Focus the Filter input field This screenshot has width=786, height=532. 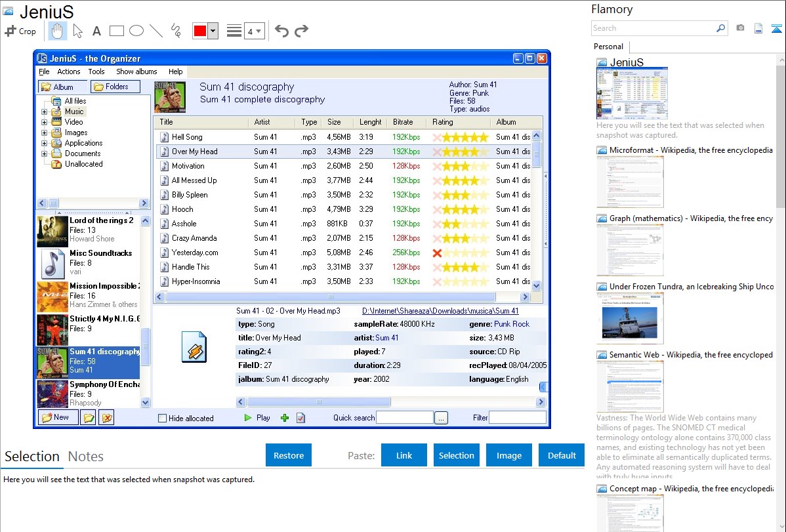pyautogui.click(x=517, y=418)
